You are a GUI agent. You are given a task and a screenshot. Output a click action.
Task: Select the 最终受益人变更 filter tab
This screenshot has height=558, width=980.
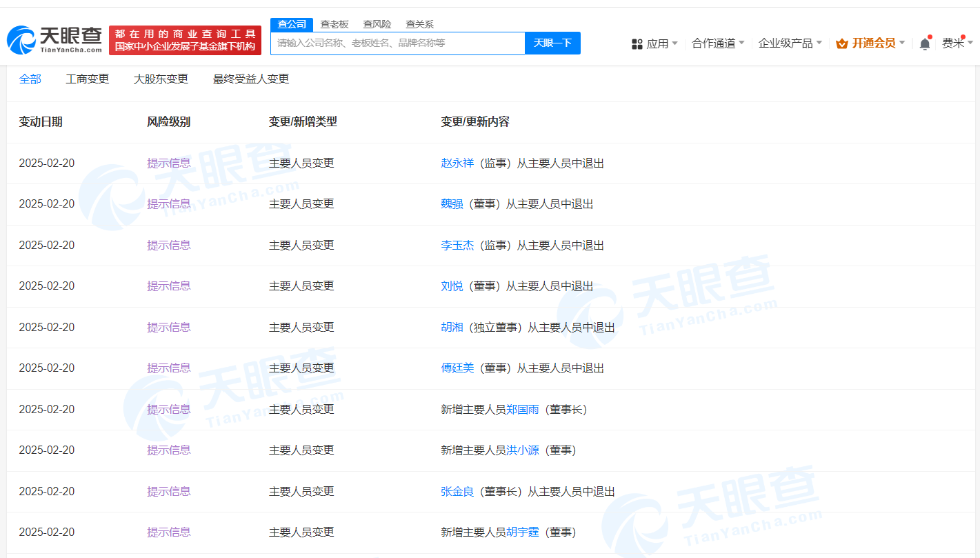click(251, 79)
